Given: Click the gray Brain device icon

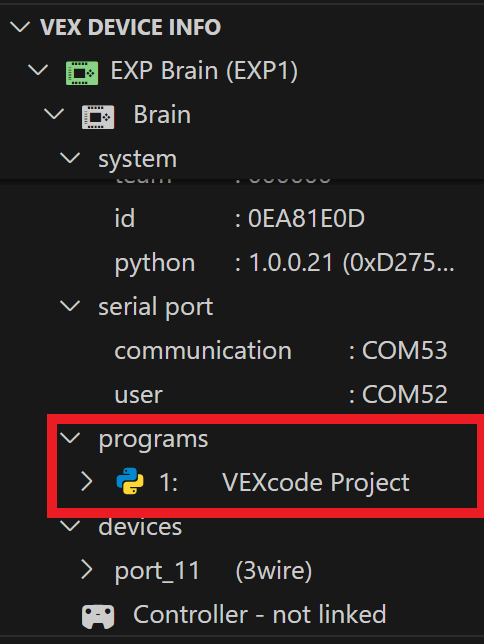Looking at the screenshot, I should [x=98, y=117].
